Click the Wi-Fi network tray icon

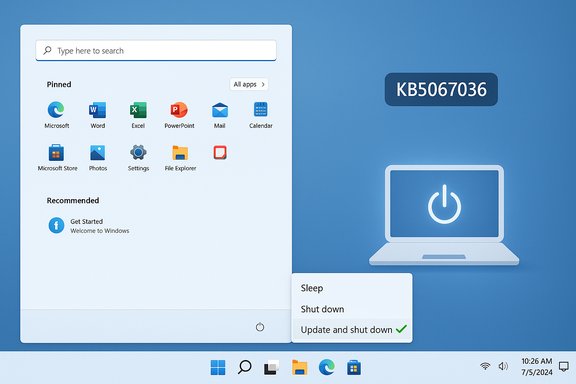pyautogui.click(x=485, y=366)
